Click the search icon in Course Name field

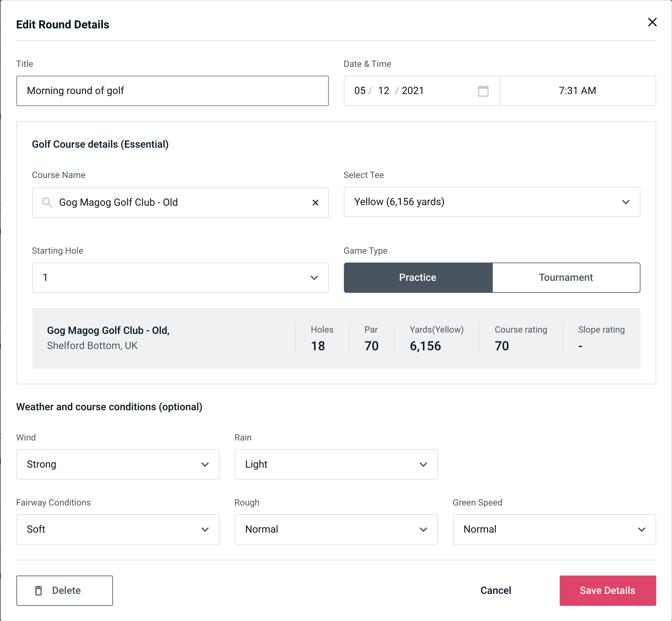47,202
